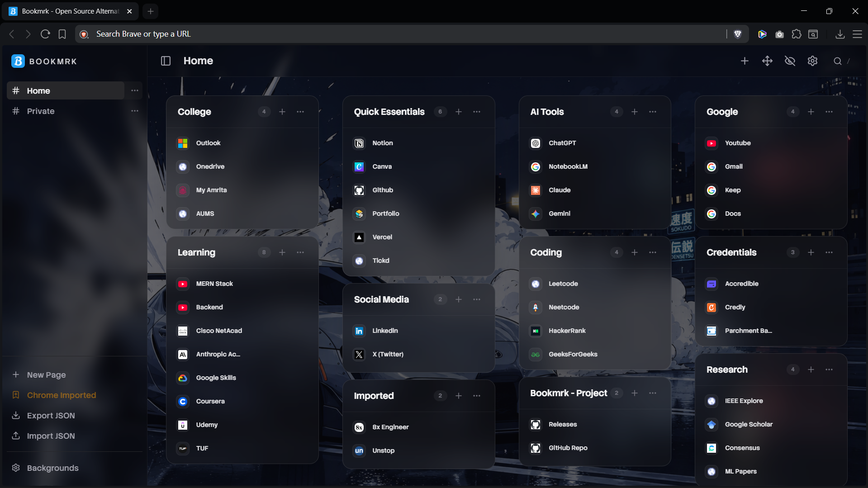
Task: Add a bookmark to the College card
Action: pos(282,112)
